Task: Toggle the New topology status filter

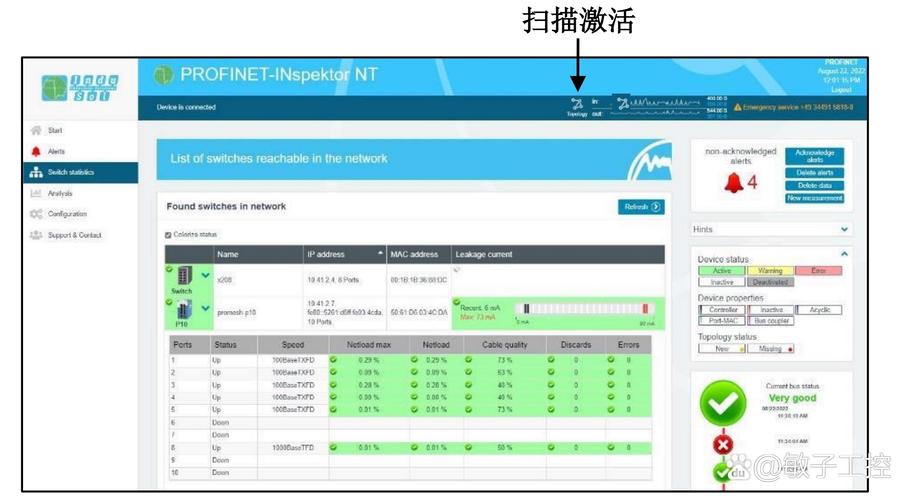Action: pos(722,349)
